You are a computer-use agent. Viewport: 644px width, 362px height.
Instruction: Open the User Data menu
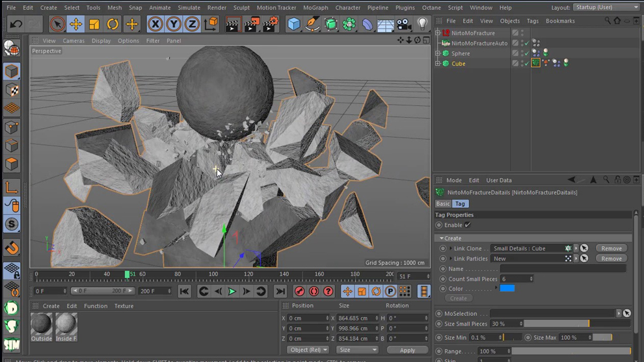coord(498,180)
